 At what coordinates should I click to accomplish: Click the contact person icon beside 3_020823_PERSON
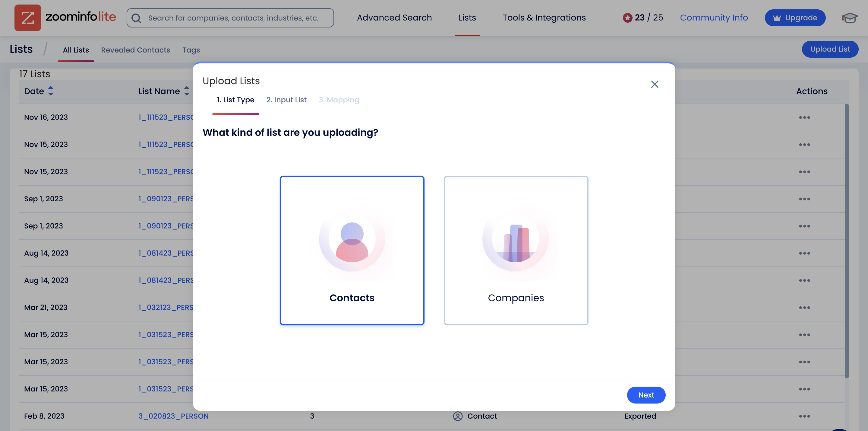(458, 416)
